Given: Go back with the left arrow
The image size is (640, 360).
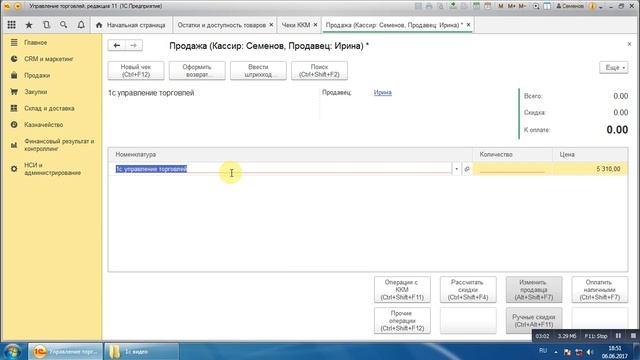Looking at the screenshot, I should tap(117, 45).
